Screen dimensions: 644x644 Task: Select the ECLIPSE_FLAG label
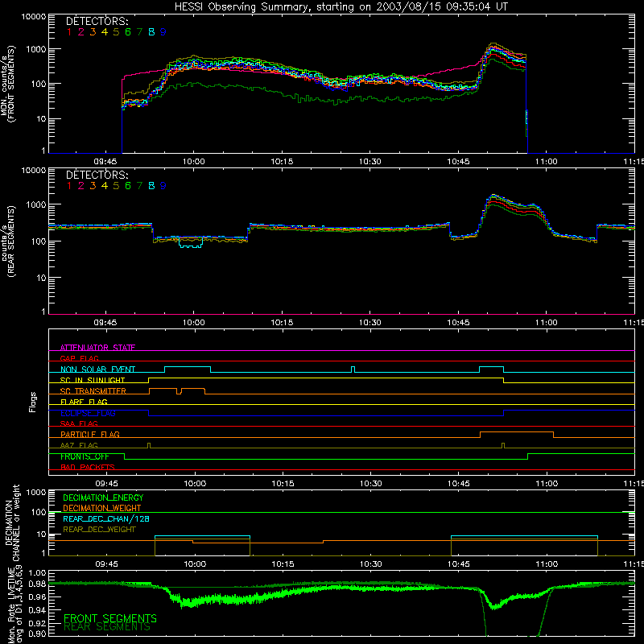(x=88, y=413)
